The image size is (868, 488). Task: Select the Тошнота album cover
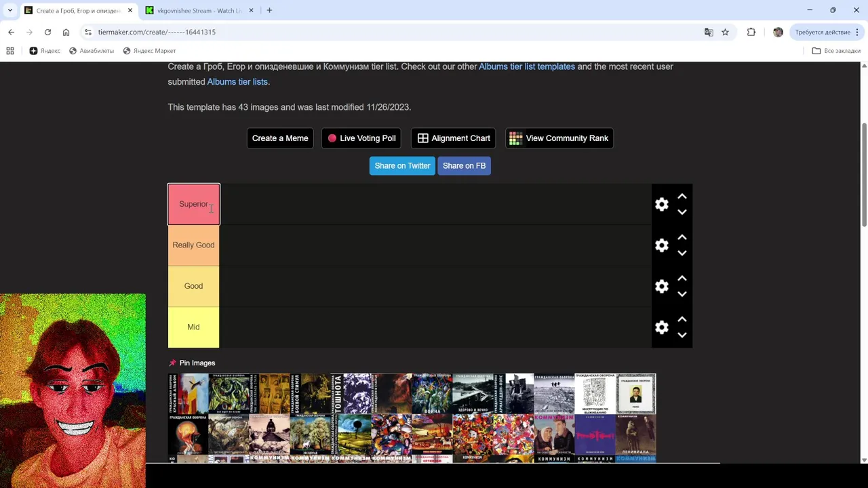tap(351, 394)
